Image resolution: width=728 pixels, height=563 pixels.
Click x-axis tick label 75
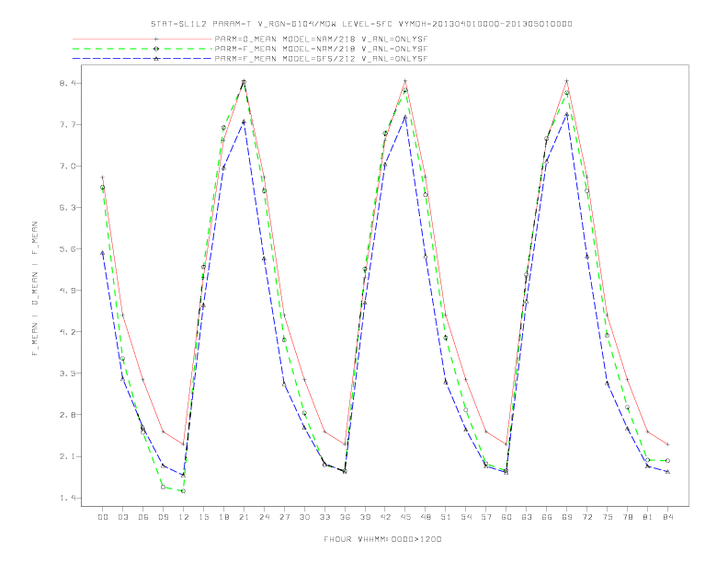pos(608,517)
